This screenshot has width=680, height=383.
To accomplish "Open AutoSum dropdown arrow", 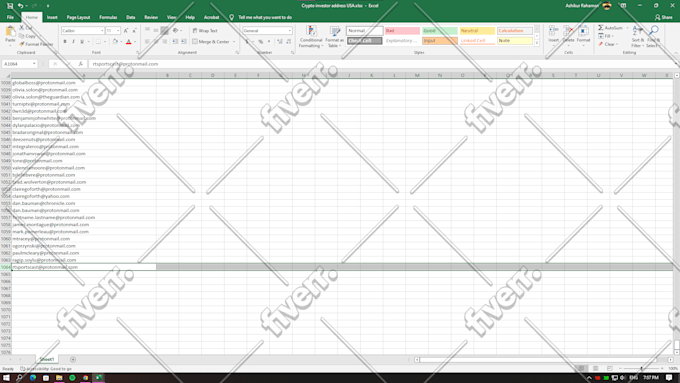I will [x=627, y=28].
